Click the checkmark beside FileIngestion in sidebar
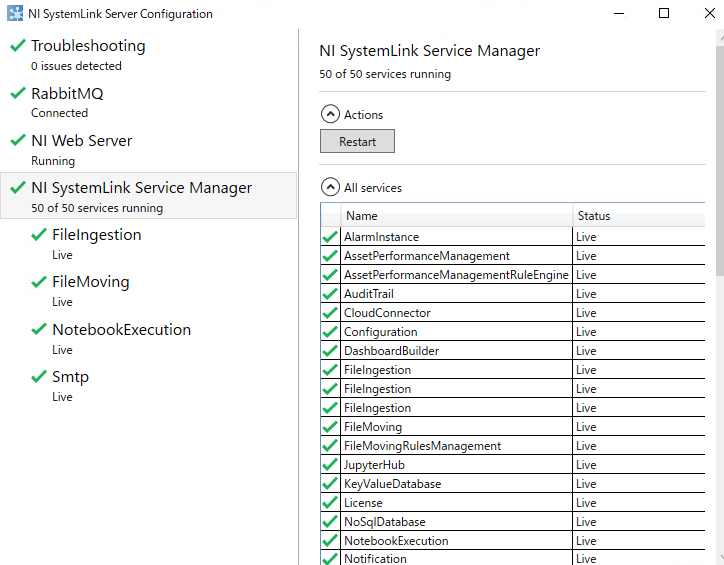 (x=39, y=234)
